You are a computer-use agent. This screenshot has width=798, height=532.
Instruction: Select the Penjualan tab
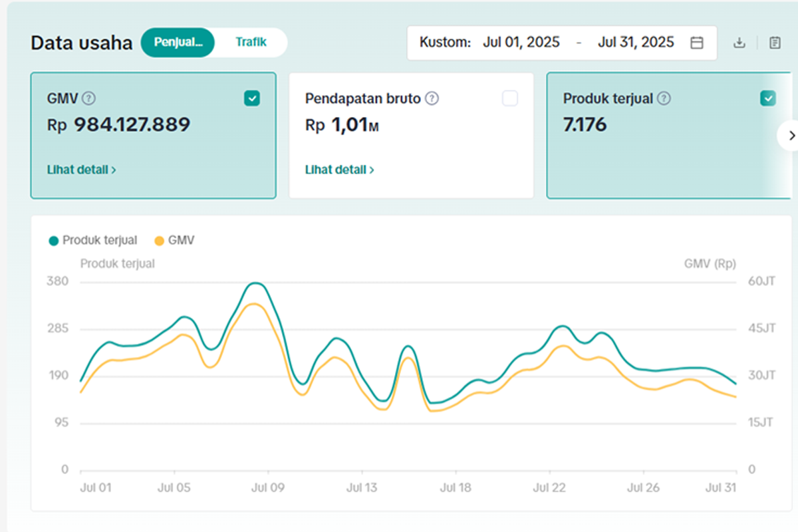(x=178, y=42)
